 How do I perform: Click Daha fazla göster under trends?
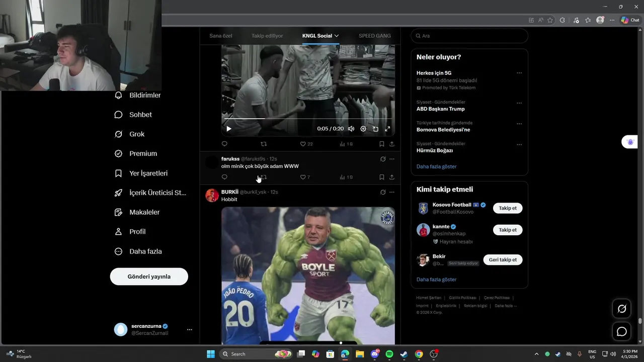436,166
